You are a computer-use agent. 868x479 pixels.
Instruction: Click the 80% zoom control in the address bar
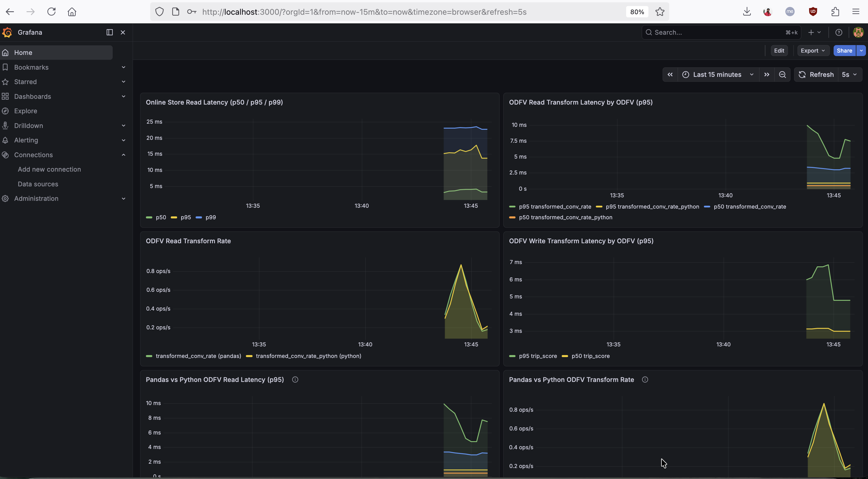(637, 12)
